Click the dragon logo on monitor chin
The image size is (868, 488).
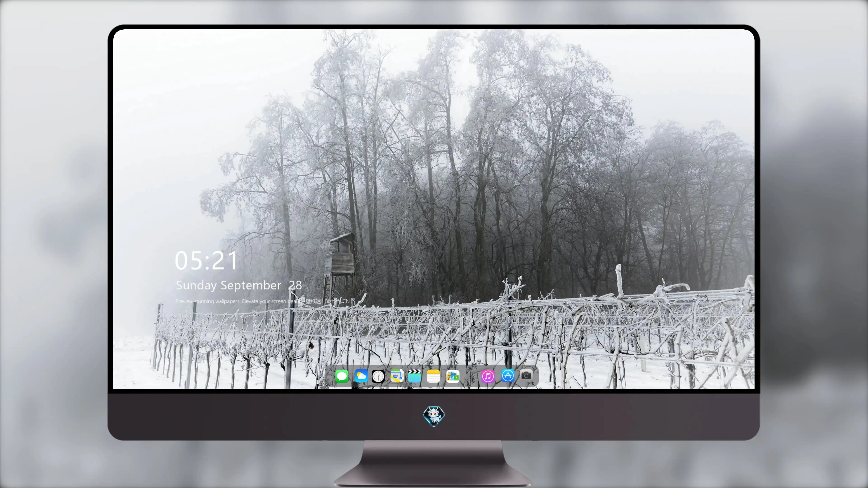434,416
